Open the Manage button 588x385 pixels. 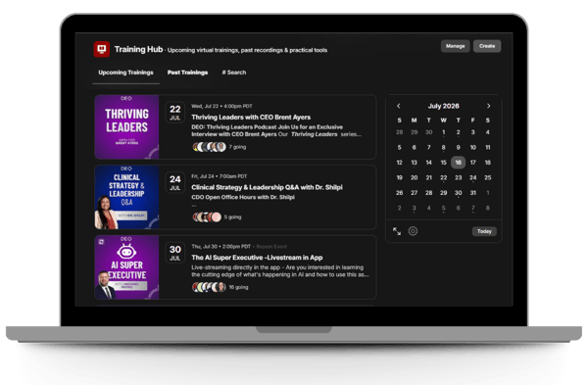point(456,46)
